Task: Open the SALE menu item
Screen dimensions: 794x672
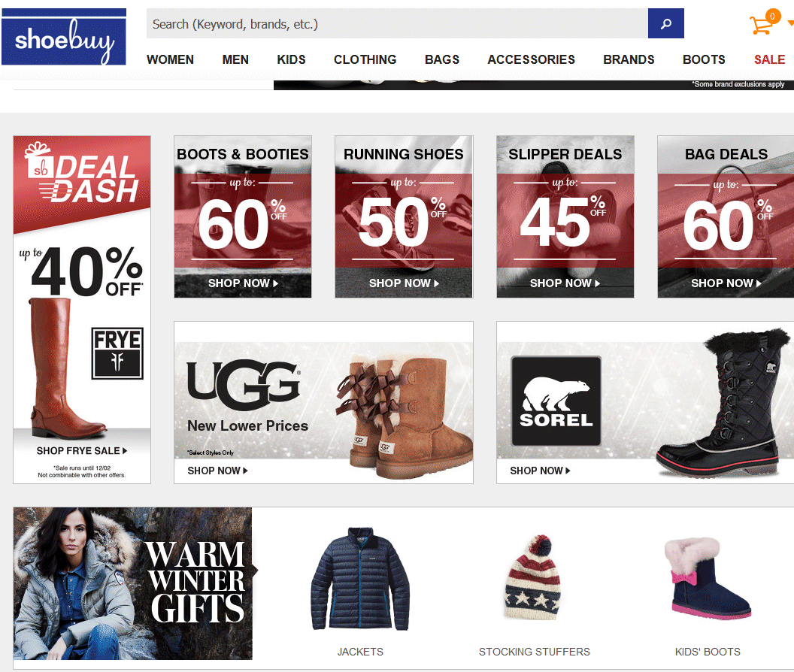Action: [x=769, y=59]
